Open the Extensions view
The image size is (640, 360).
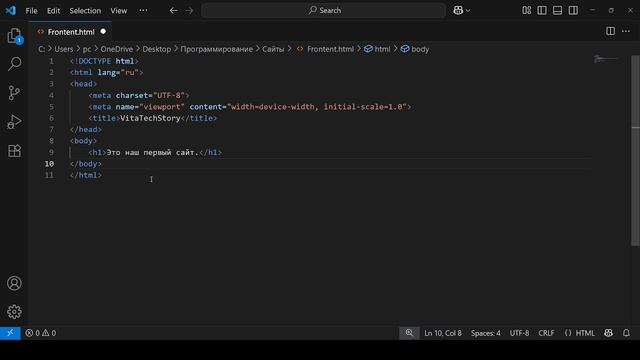[x=14, y=151]
